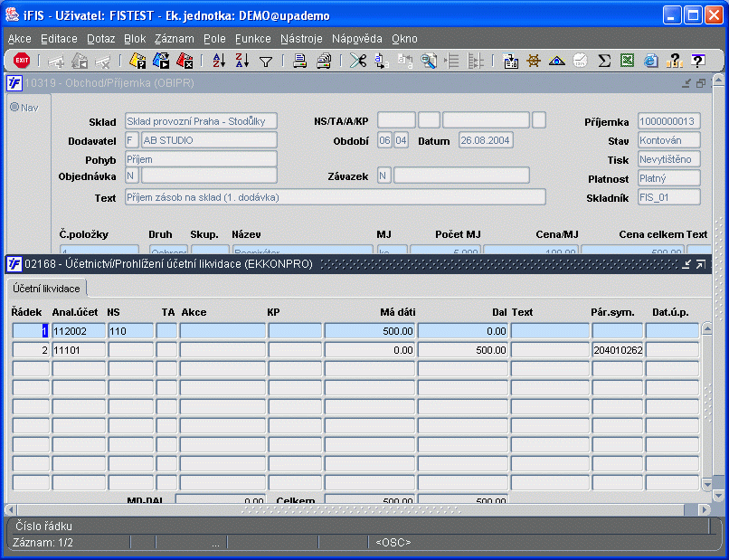Click Dal cell 500.00 in row 2

[x=462, y=350]
